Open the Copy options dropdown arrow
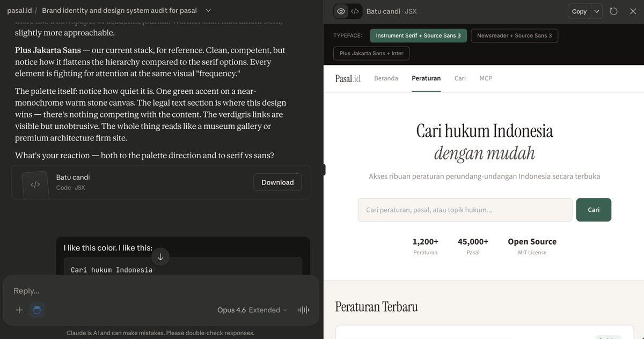 pos(597,11)
